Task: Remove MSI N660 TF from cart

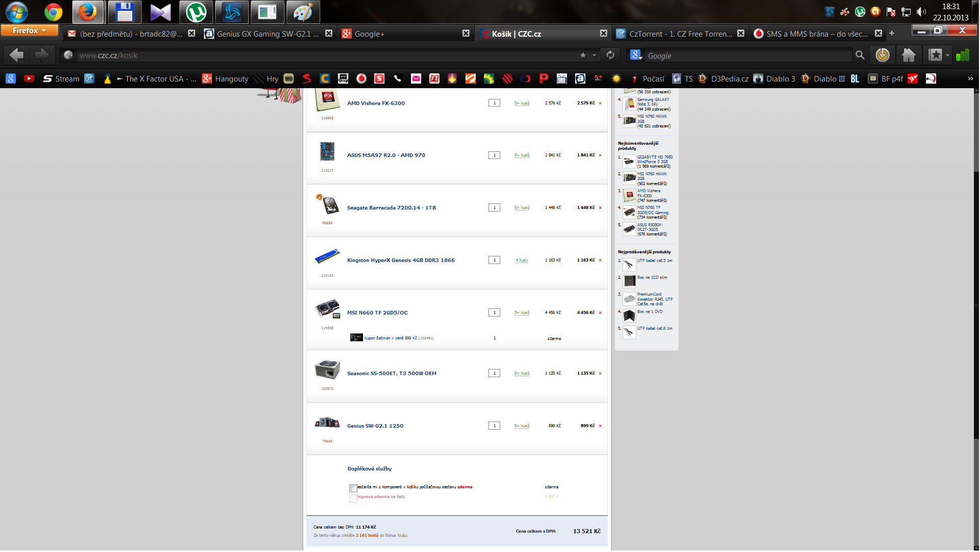Action: pyautogui.click(x=600, y=313)
